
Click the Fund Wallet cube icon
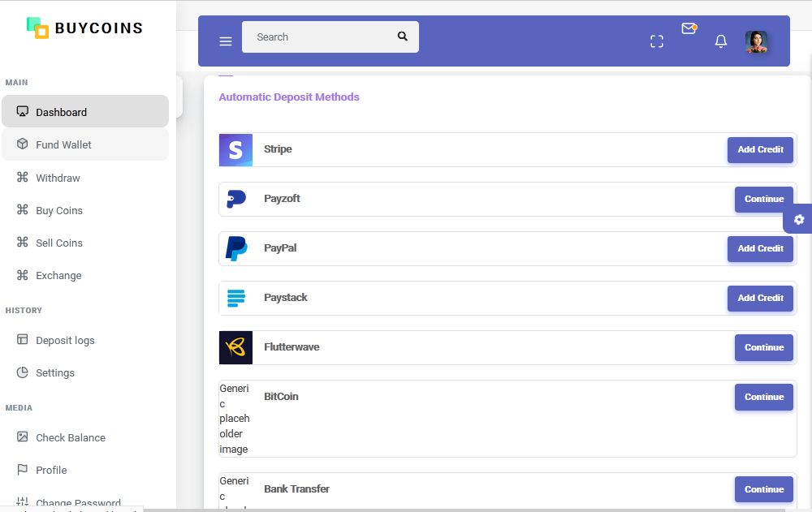point(22,144)
